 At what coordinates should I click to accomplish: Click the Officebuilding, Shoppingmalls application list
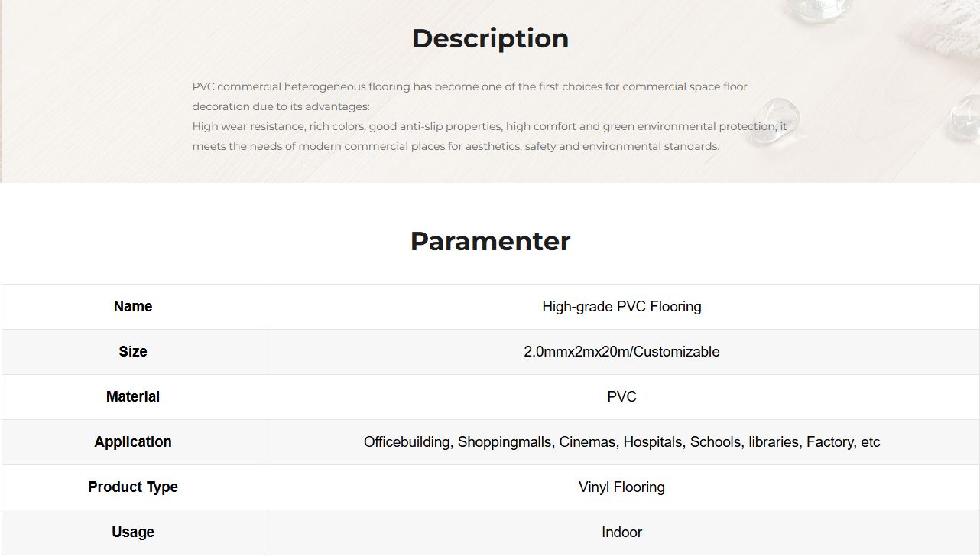[621, 442]
